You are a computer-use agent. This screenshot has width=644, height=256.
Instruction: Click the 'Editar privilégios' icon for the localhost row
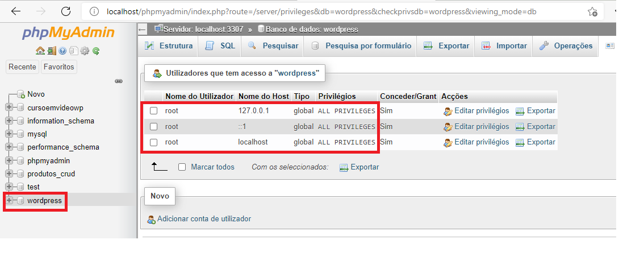coord(448,142)
